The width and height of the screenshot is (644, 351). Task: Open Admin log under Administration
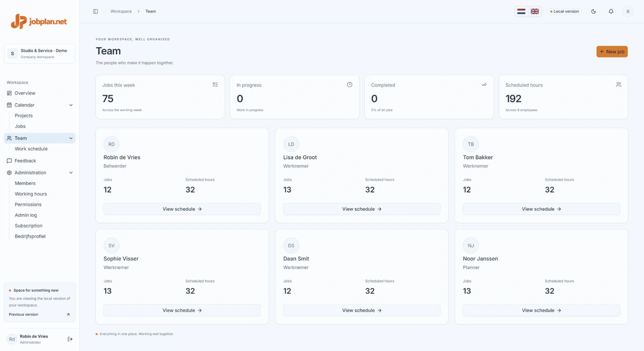[x=26, y=215]
